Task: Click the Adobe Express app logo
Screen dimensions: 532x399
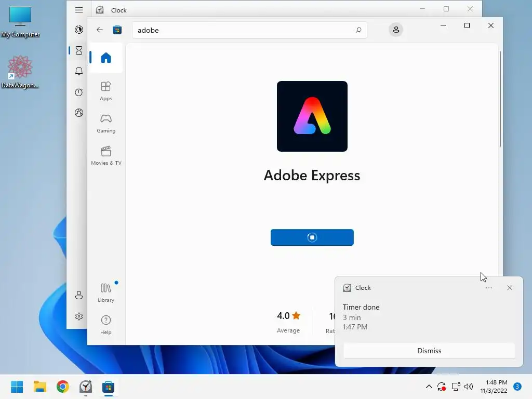Action: coord(312,116)
